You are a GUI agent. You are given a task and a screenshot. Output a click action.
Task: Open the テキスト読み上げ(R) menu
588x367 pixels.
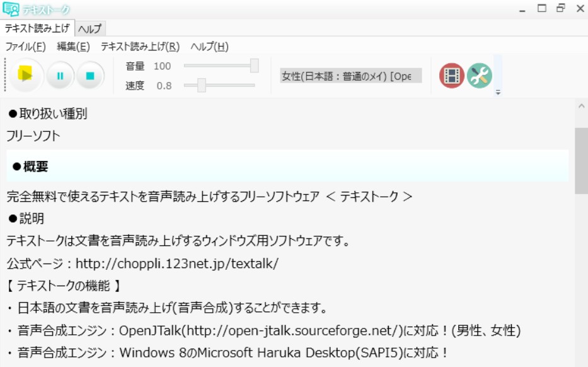[x=141, y=47]
